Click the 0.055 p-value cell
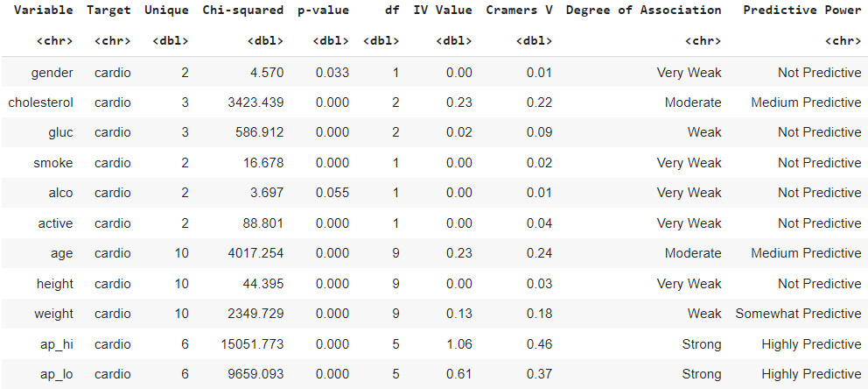This screenshot has height=389, width=868. point(332,193)
